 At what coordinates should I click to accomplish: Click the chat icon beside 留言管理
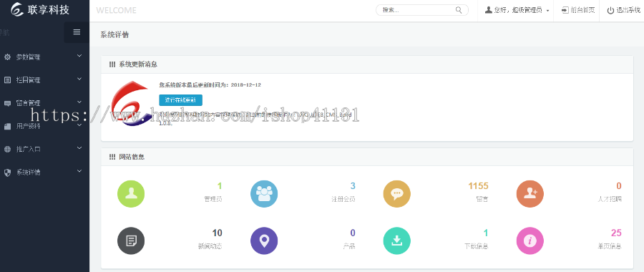(7, 103)
